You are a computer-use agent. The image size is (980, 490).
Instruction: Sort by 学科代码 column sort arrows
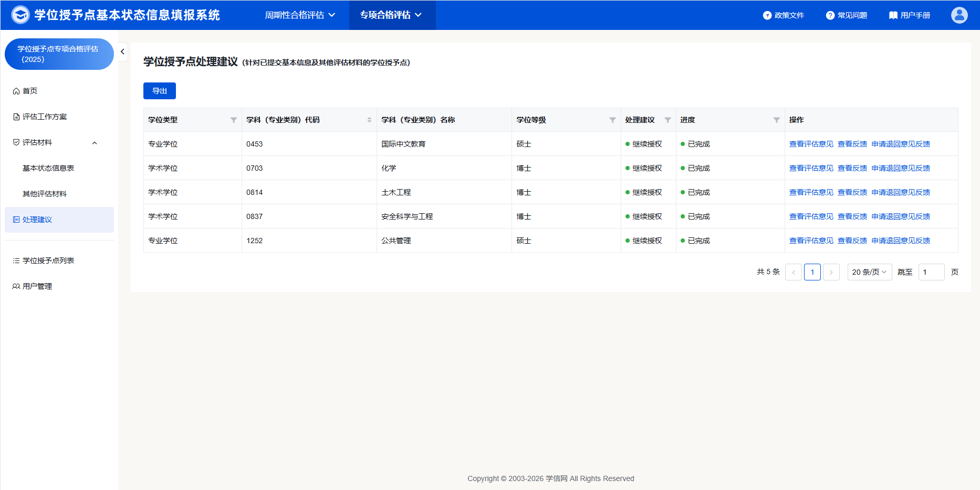click(369, 120)
